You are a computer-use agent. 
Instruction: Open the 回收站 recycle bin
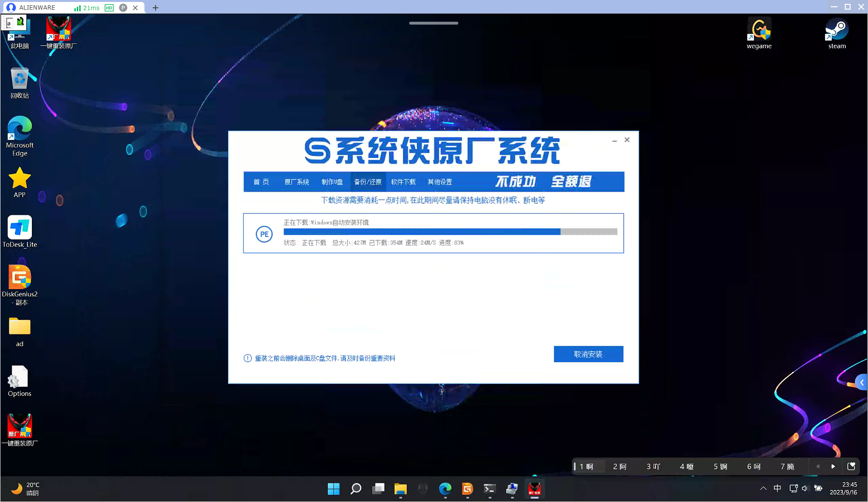19,83
